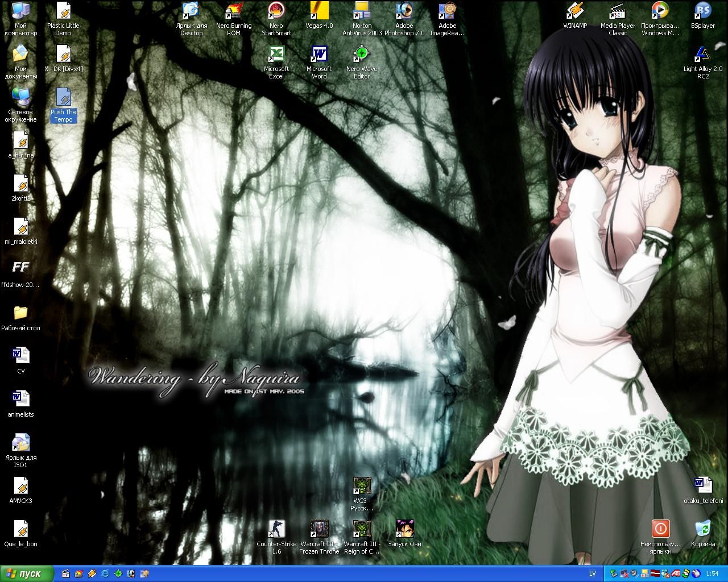This screenshot has width=728, height=582.
Task: Open the Рабочий стол folder
Action: pos(20,318)
